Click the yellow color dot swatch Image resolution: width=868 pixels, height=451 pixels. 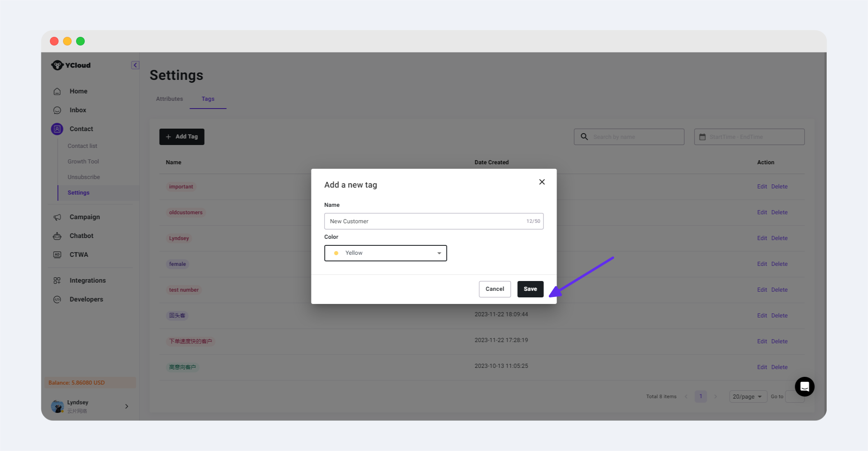336,253
